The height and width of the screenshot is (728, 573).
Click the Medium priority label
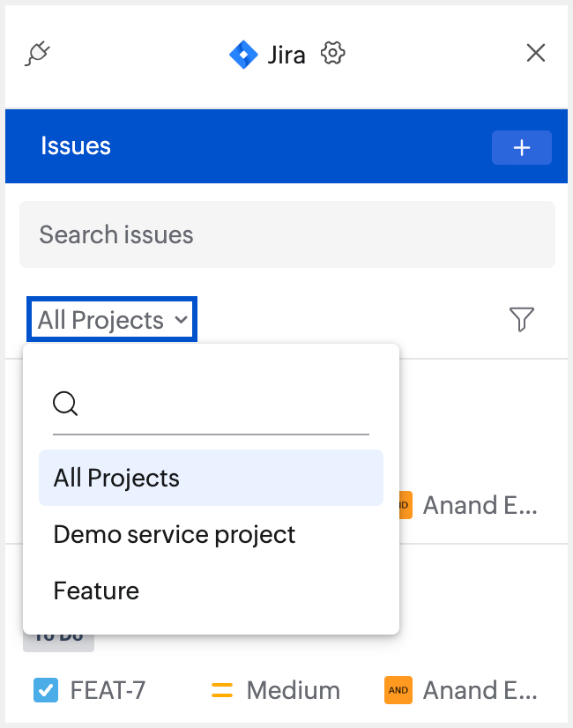[293, 690]
